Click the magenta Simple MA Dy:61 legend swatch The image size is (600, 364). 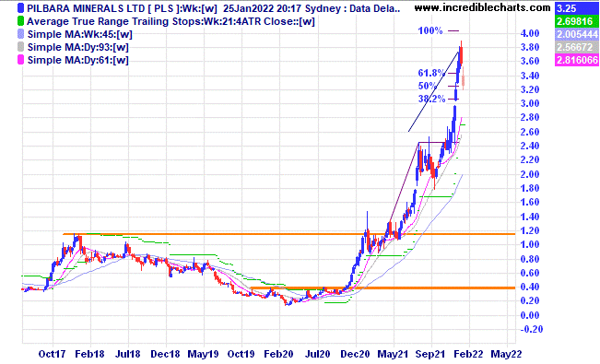pos(21,60)
